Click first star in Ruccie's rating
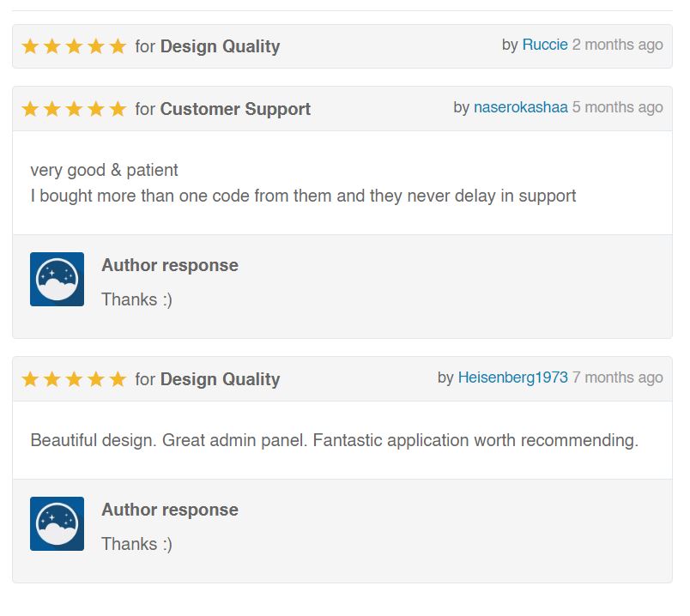 click(30, 46)
